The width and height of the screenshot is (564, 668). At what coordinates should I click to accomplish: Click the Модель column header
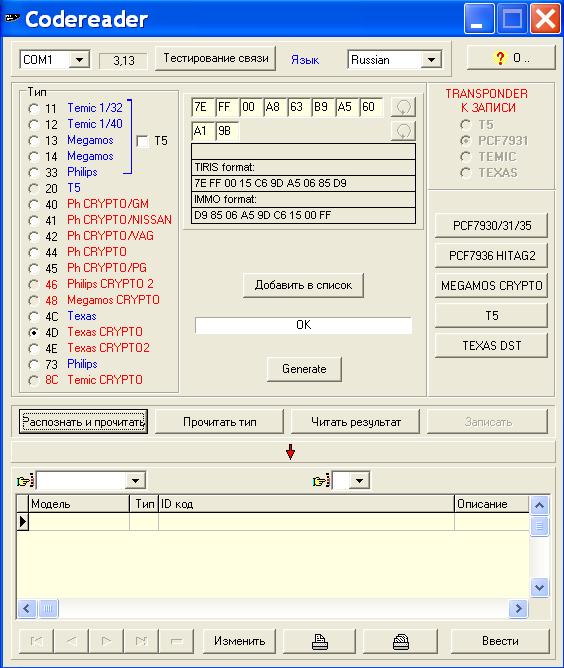(x=79, y=504)
